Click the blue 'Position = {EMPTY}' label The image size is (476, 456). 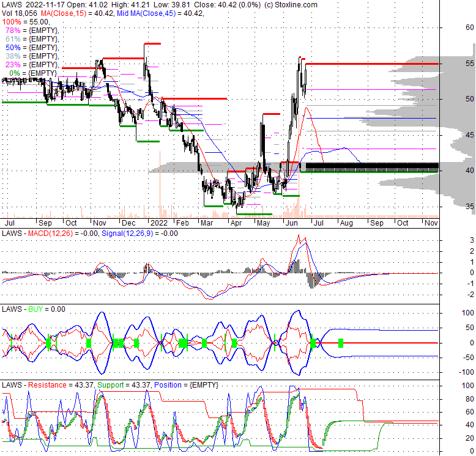[186, 385]
